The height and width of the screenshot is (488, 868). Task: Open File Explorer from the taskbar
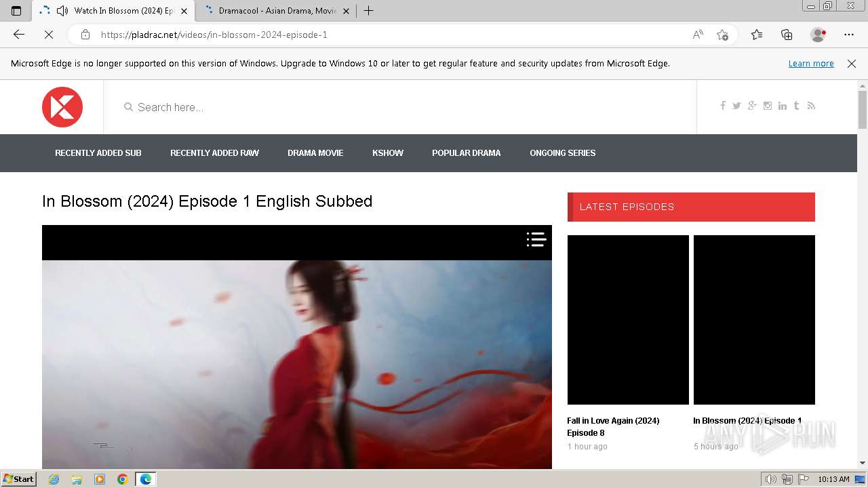click(77, 479)
